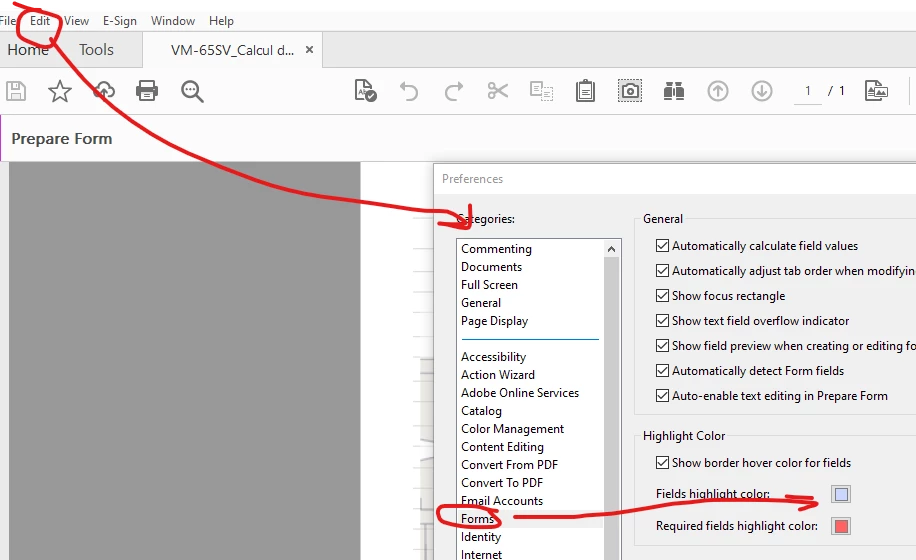Close the VM-65SV_Calcul document tab
Viewport: 916px width, 560px height.
pyautogui.click(x=310, y=50)
